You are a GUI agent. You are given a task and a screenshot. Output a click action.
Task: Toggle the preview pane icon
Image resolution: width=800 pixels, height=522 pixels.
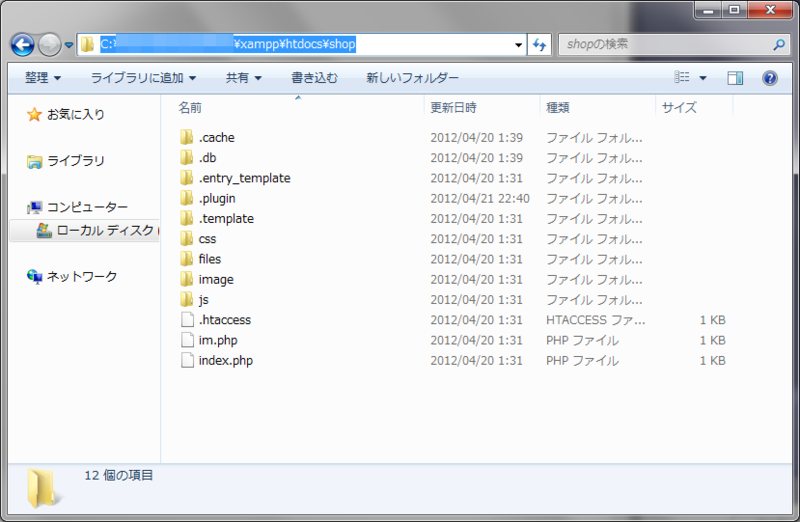[735, 78]
